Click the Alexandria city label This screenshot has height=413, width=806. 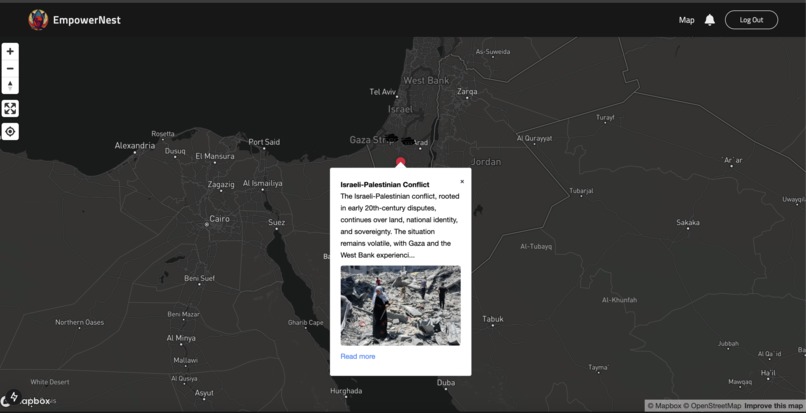[x=135, y=146]
